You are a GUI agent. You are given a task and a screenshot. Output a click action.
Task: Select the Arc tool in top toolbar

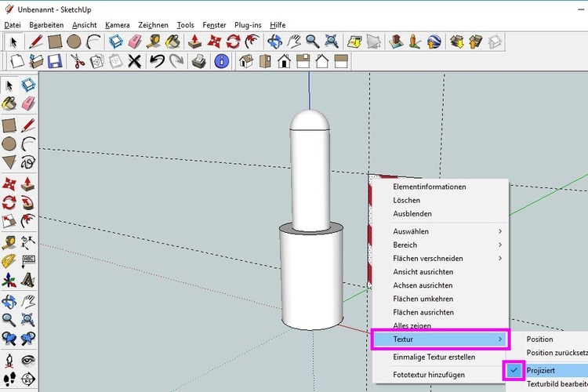tap(93, 42)
